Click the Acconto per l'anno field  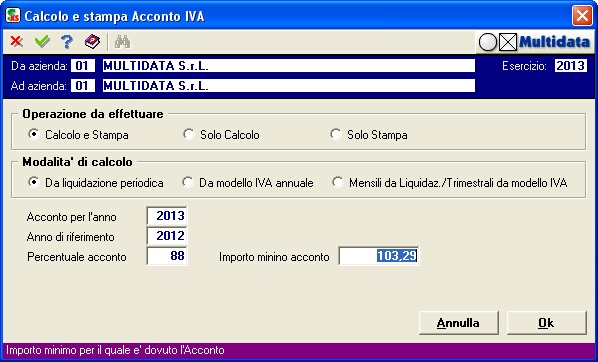point(167,216)
